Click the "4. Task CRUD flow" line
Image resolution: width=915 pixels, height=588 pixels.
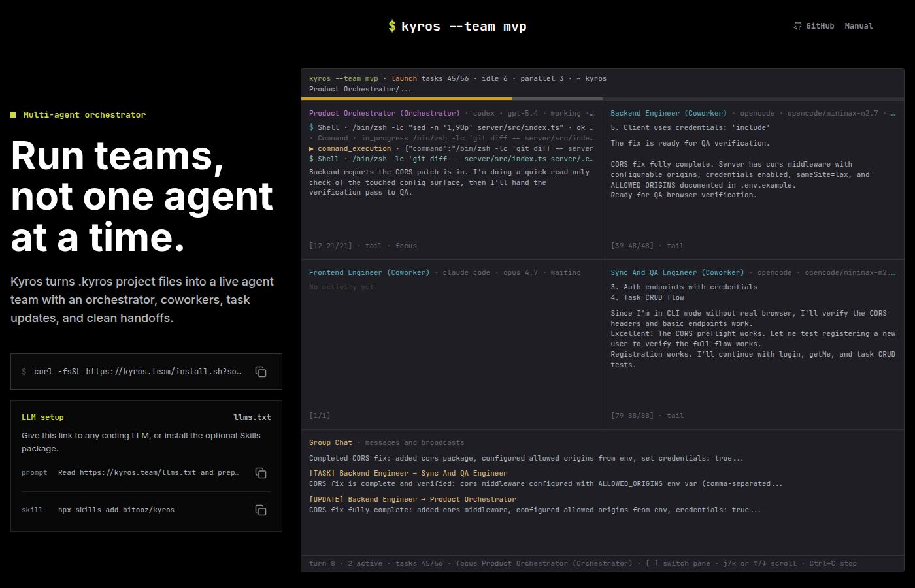[647, 297]
